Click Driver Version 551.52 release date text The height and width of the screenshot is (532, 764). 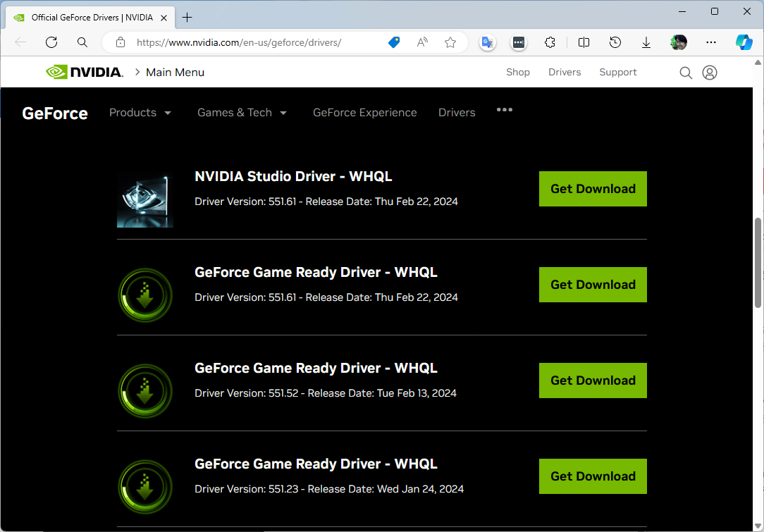point(326,393)
